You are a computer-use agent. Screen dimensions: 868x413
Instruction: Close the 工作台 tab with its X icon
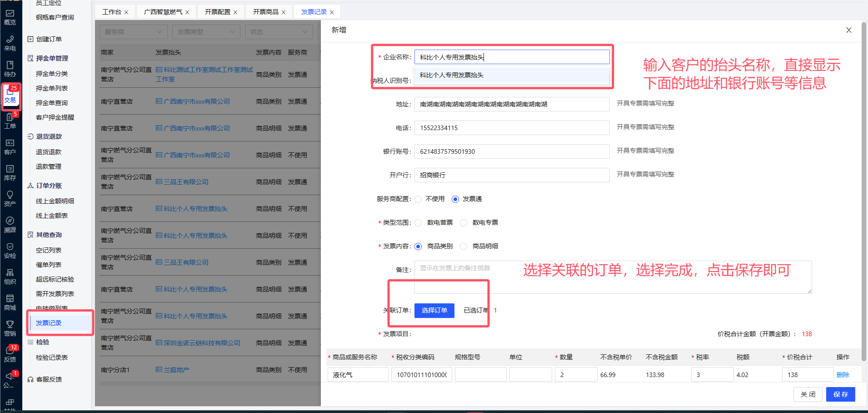(x=126, y=12)
